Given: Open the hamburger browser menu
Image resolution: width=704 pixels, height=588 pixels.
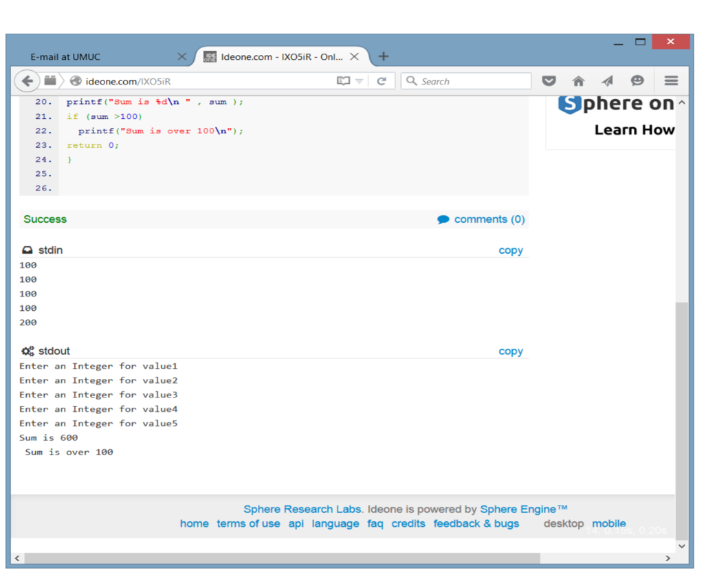Looking at the screenshot, I should coord(671,81).
